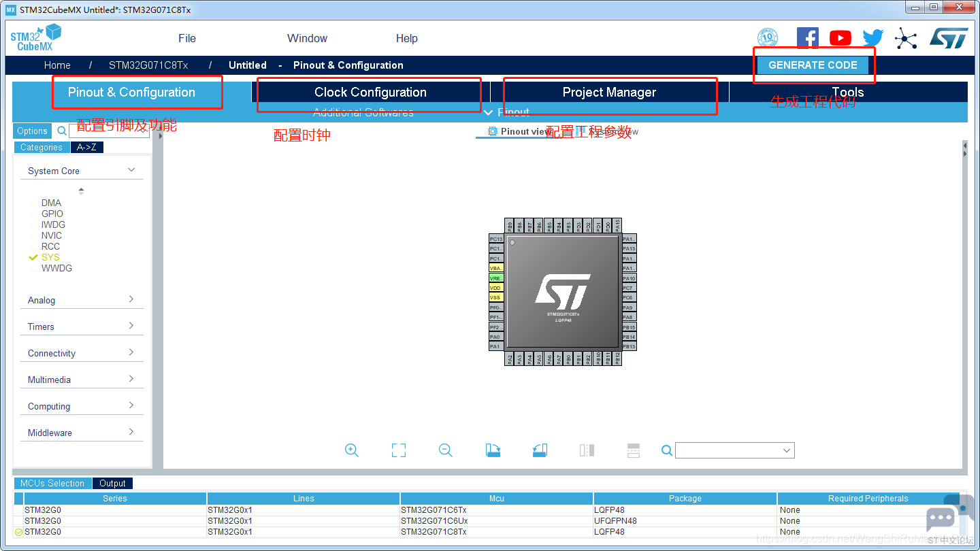
Task: Select the PA13 pin on the chip
Action: (629, 249)
